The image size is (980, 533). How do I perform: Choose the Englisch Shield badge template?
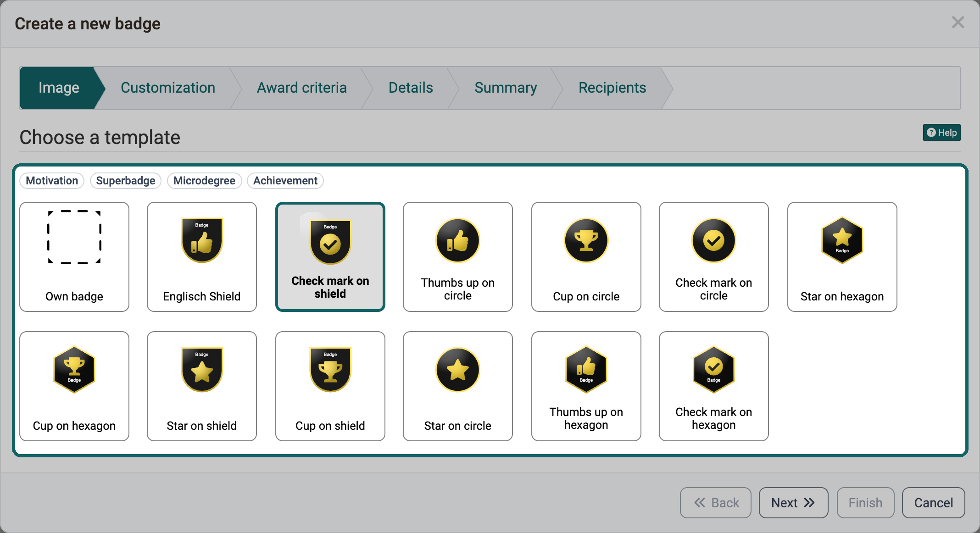pyautogui.click(x=202, y=257)
